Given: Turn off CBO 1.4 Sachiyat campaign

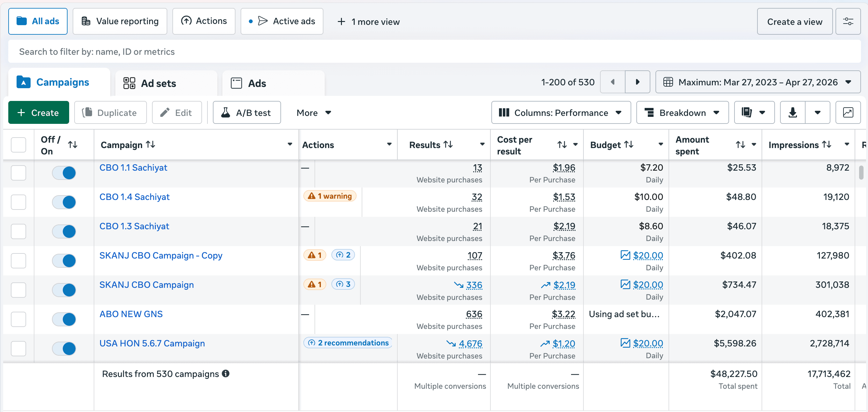Looking at the screenshot, I should (64, 202).
